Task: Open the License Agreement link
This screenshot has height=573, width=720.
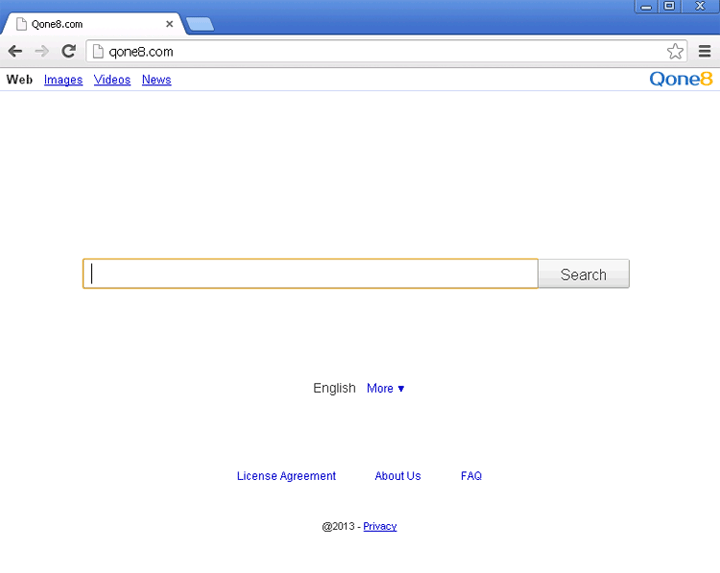Action: click(x=286, y=476)
